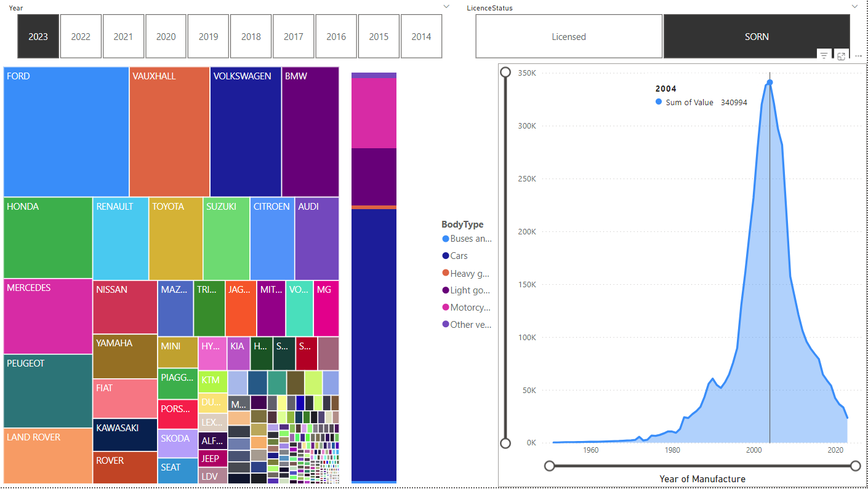Image resolution: width=868 pixels, height=489 pixels.
Task: Open filters on the line chart visual
Action: click(824, 56)
